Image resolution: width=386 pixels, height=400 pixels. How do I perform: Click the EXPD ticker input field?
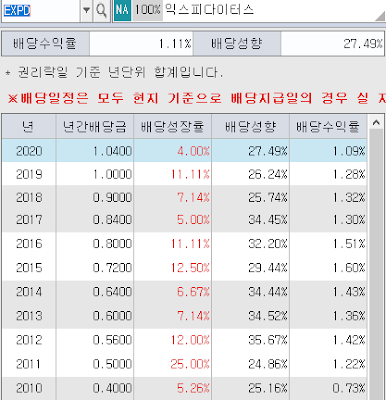[41, 11]
